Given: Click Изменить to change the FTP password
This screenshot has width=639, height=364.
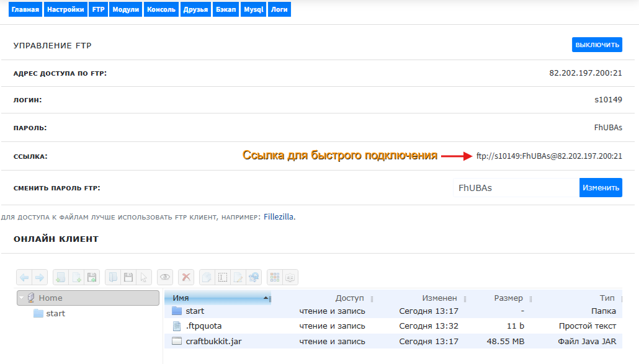Looking at the screenshot, I should 601,188.
